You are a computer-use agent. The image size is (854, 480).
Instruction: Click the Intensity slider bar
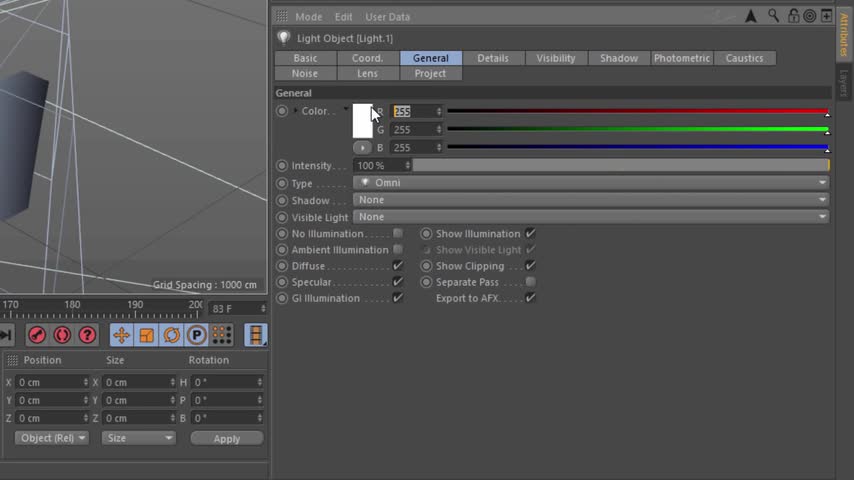[621, 165]
